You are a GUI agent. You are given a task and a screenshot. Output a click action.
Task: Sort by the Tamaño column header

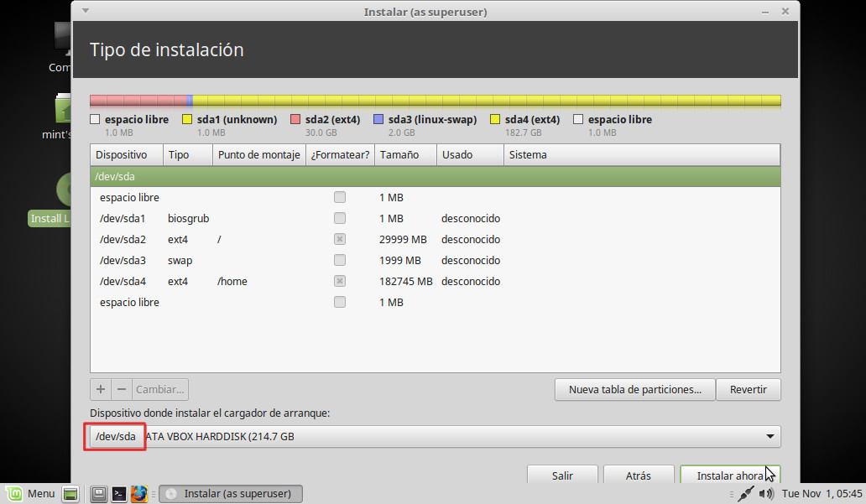pyautogui.click(x=404, y=155)
